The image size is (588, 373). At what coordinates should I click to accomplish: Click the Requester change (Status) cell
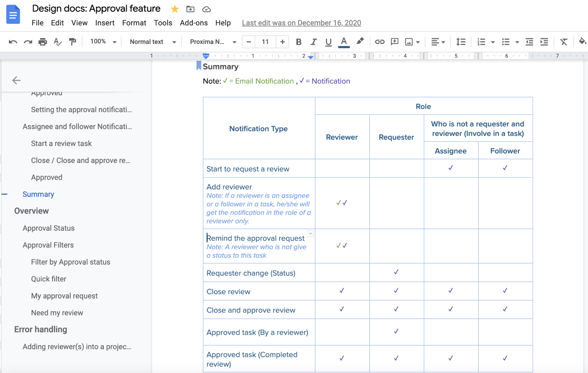(259, 273)
